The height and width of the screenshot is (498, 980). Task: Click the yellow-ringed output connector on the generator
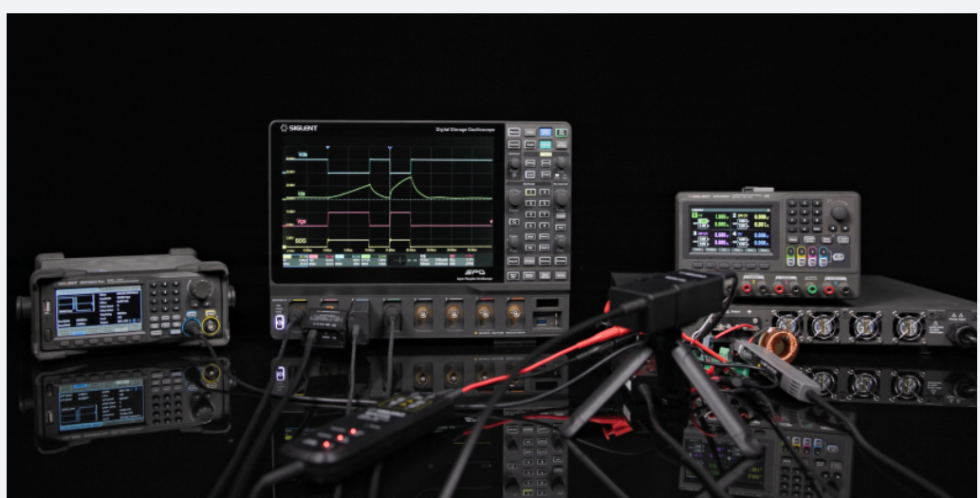coord(212,325)
